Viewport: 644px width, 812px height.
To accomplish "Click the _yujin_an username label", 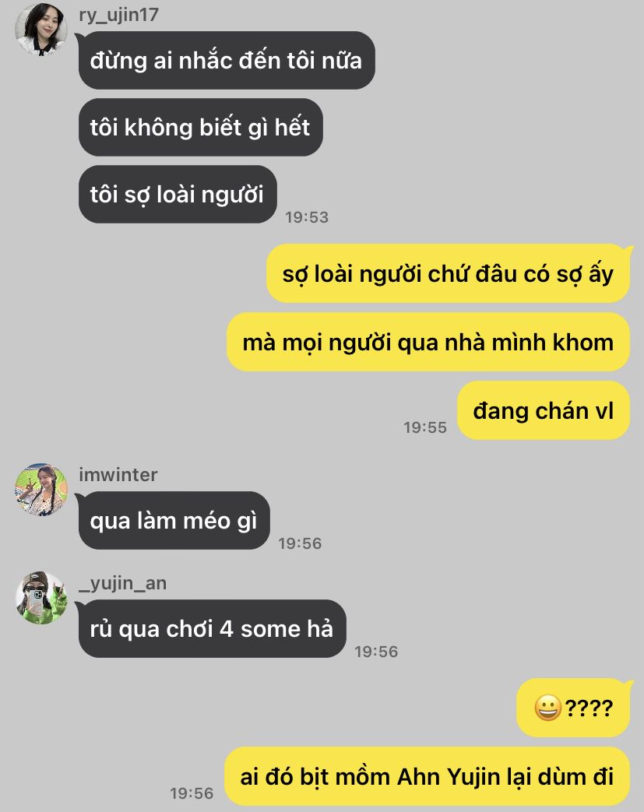I will [x=123, y=583].
